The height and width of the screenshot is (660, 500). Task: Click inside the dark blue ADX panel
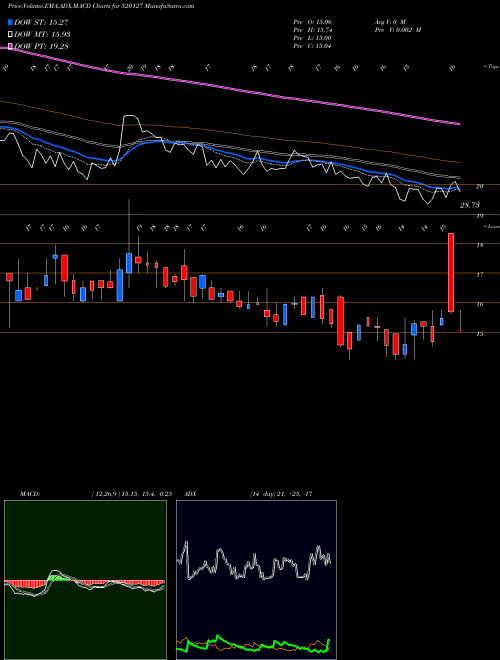pos(256,580)
